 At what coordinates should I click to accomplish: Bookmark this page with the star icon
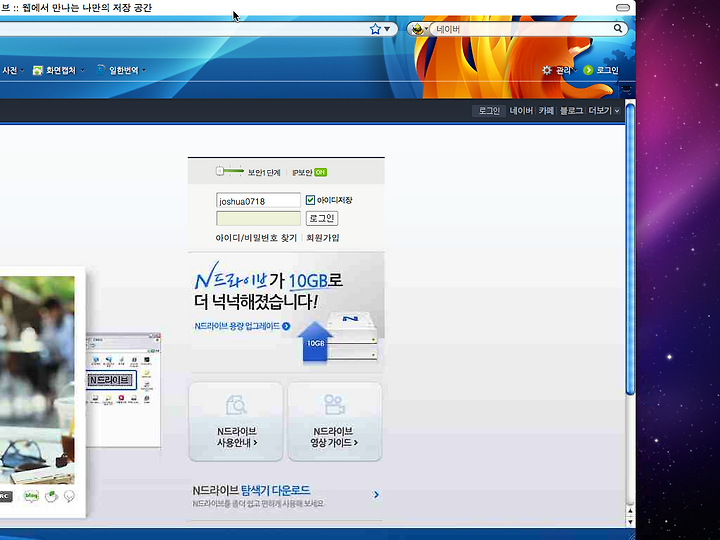(x=375, y=29)
